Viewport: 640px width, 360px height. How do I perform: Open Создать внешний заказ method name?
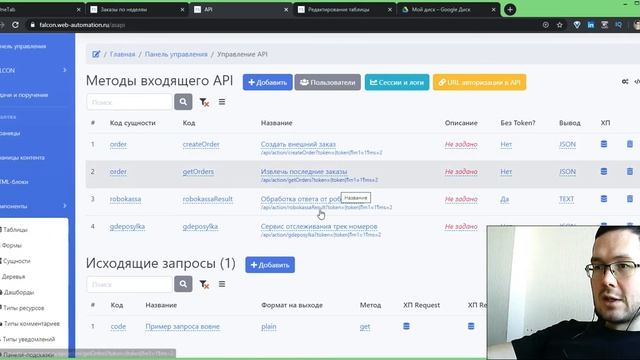(298, 144)
